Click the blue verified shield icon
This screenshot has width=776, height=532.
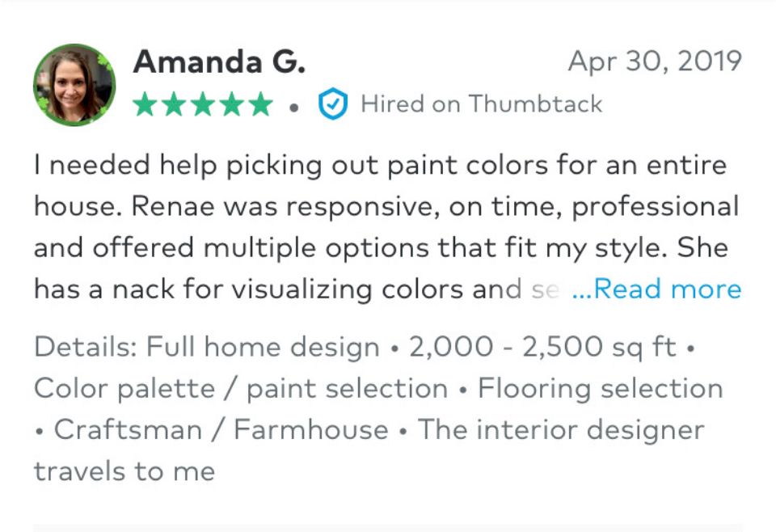tap(333, 104)
